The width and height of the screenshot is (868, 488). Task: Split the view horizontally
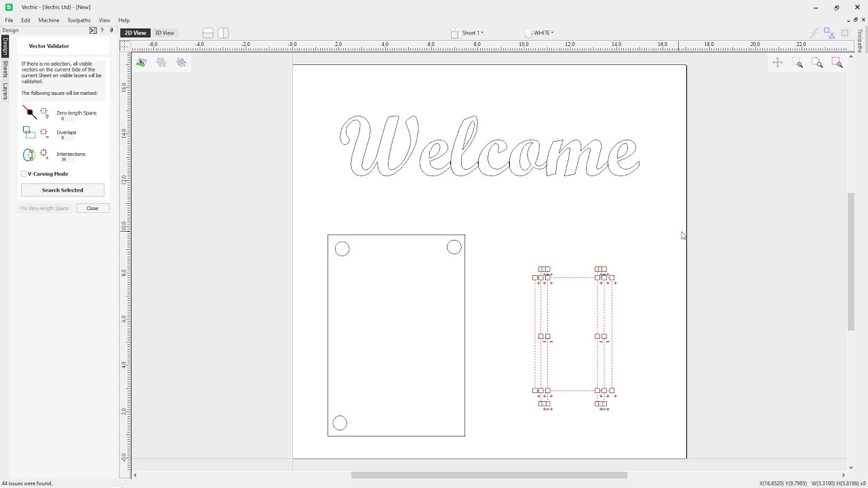tap(208, 33)
